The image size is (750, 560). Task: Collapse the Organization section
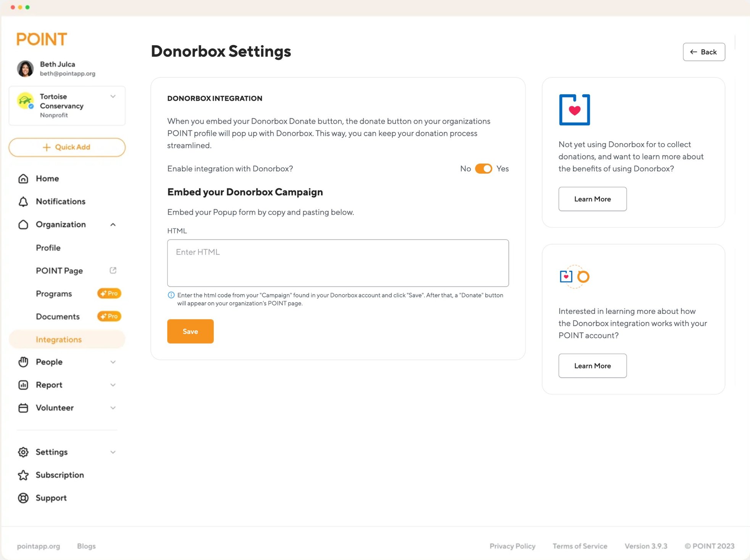113,224
